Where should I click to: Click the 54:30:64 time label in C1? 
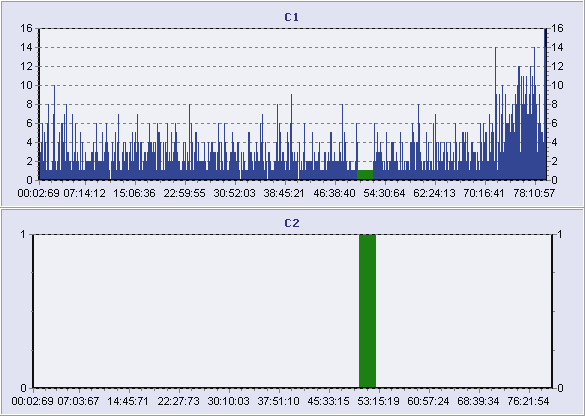(384, 193)
